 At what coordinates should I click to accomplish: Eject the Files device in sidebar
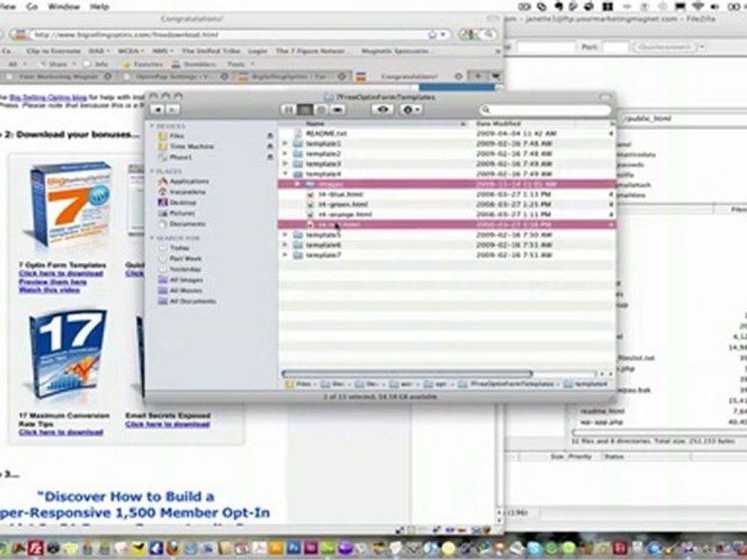(x=270, y=135)
